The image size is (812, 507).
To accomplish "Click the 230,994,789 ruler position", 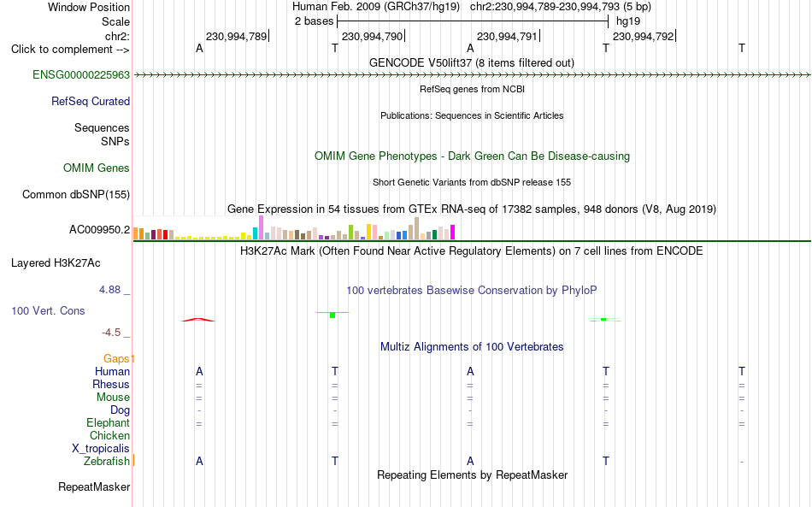I will pyautogui.click(x=236, y=36).
